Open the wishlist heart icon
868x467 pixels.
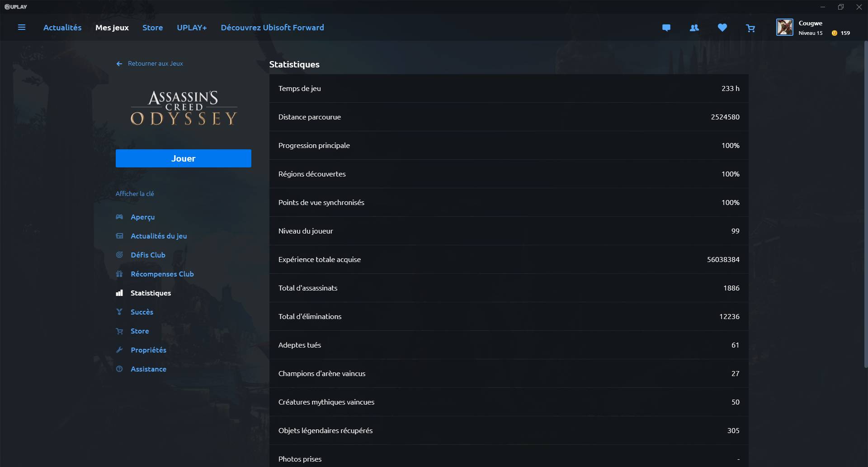tap(722, 28)
